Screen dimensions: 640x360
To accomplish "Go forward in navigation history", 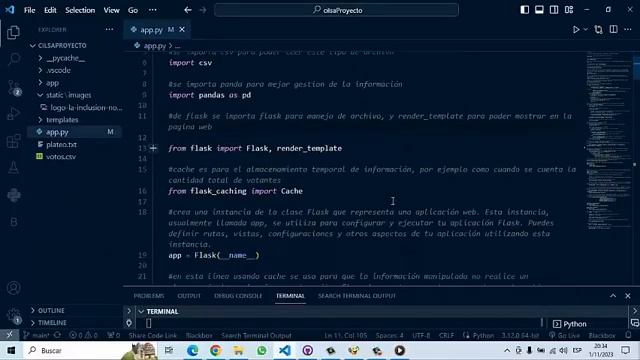I will tap(203, 10).
